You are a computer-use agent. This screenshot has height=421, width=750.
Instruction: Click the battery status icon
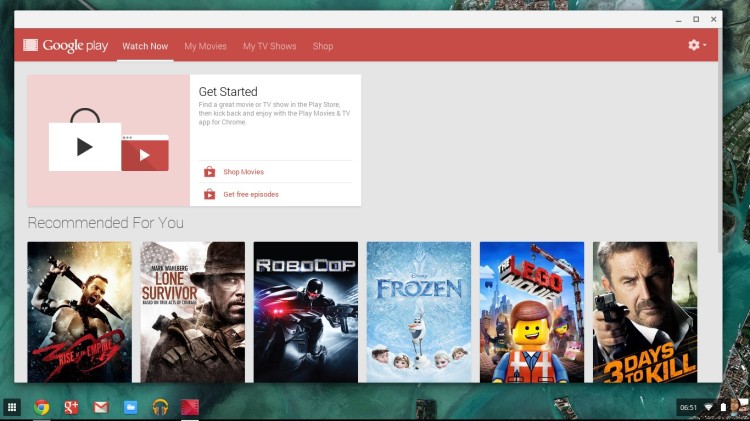point(723,408)
